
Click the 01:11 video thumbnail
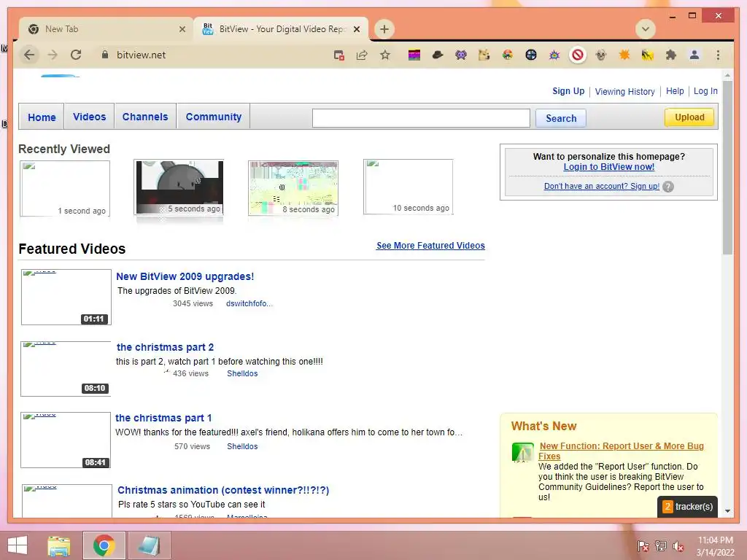tap(66, 297)
